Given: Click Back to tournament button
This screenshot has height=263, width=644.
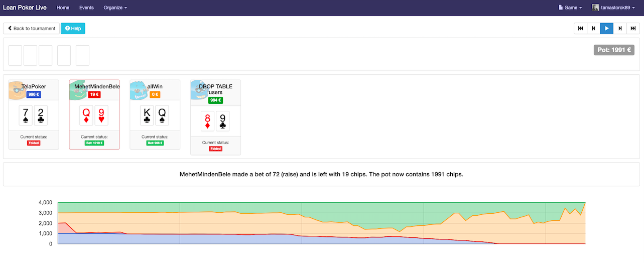Looking at the screenshot, I should (31, 29).
